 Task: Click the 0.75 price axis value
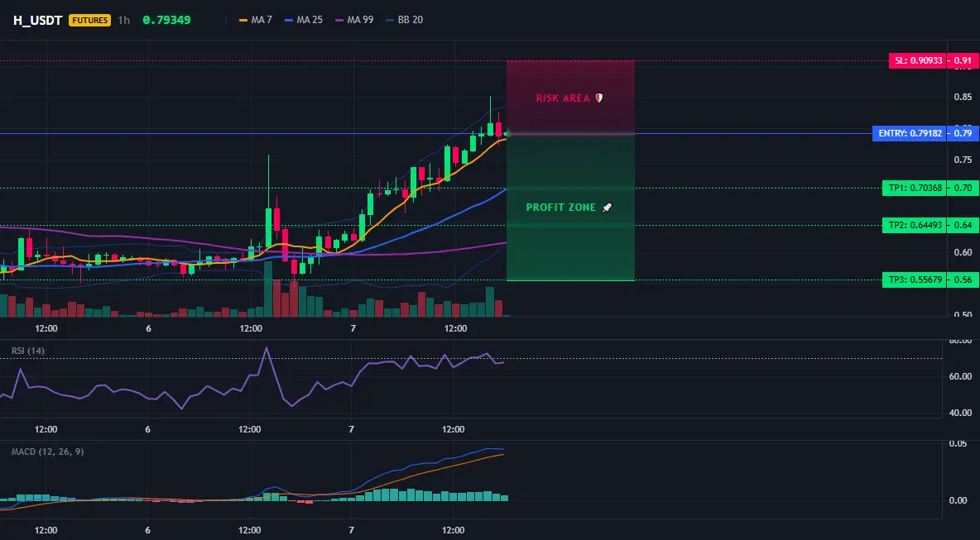click(x=963, y=160)
